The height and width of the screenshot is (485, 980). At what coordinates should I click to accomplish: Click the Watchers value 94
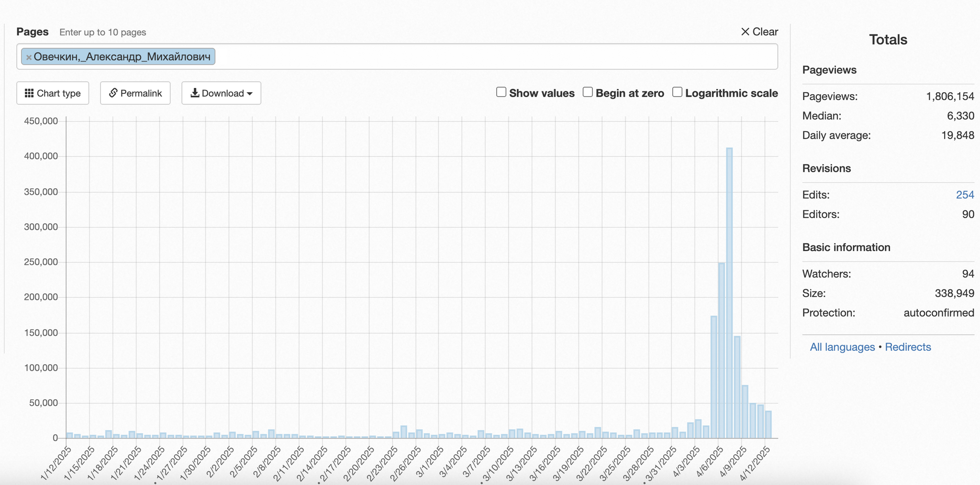968,274
